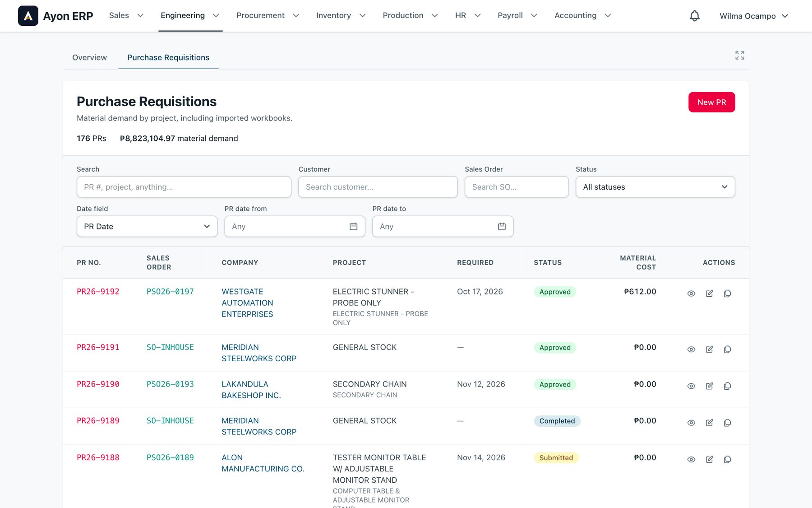View PR26-9191 with eye icon
The image size is (812, 508).
(x=691, y=350)
